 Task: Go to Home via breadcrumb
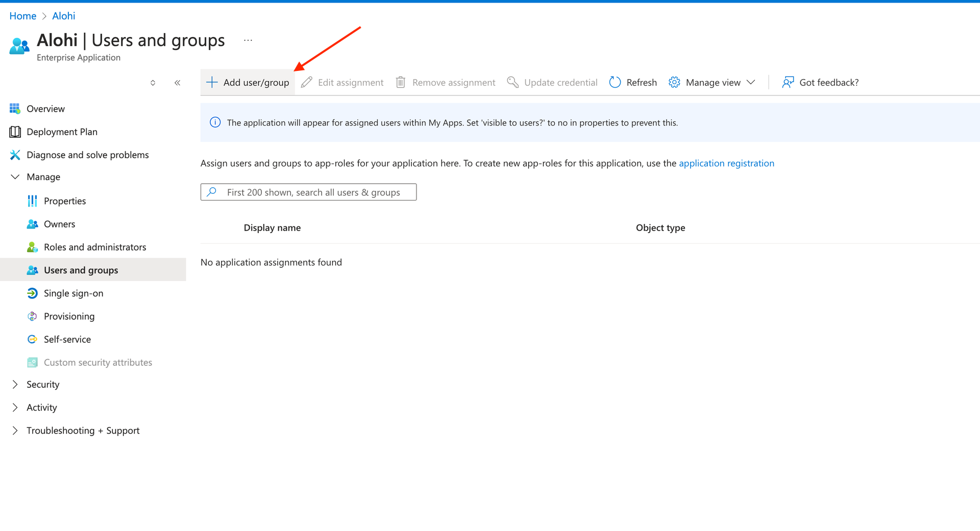coord(23,16)
